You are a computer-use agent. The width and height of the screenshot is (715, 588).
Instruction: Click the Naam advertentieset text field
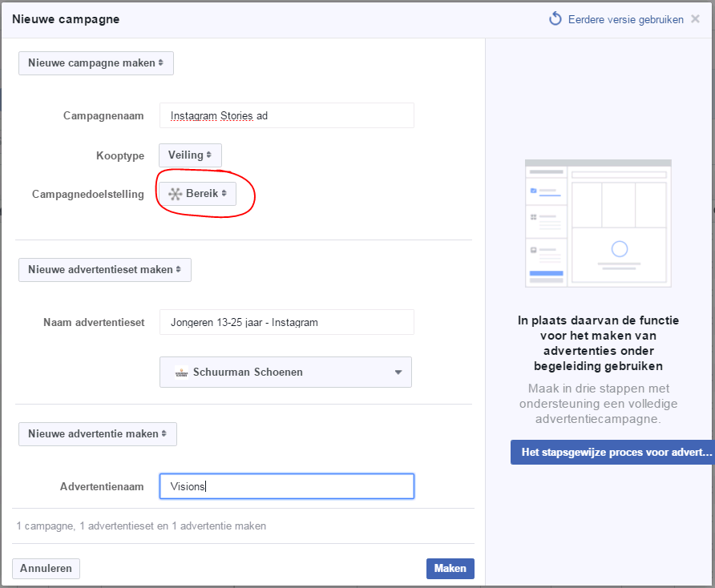(287, 322)
